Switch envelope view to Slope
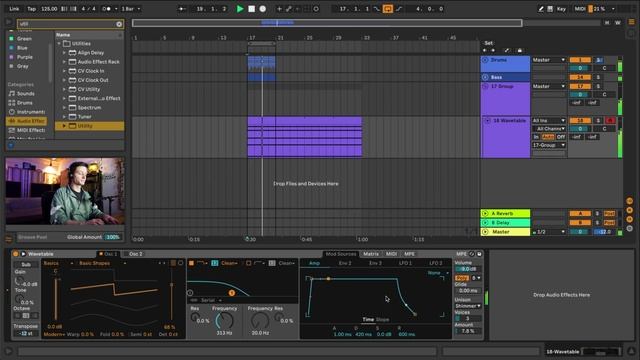The height and width of the screenshot is (360, 640). pyautogui.click(x=382, y=320)
